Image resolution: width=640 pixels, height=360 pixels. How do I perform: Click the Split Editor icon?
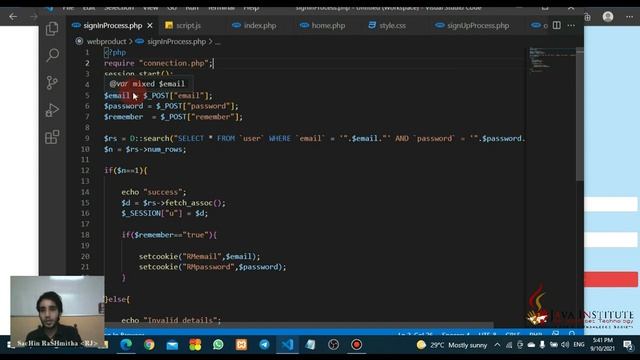[x=557, y=25]
